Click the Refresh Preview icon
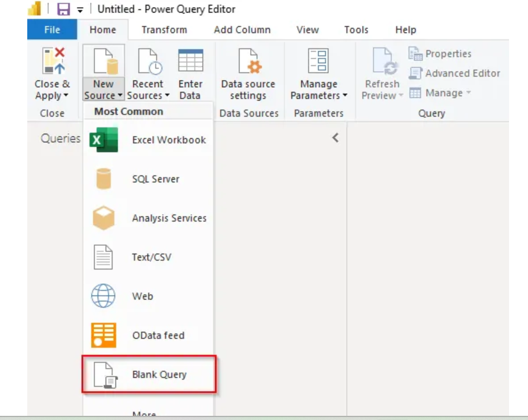The width and height of the screenshot is (528, 420). click(385, 61)
